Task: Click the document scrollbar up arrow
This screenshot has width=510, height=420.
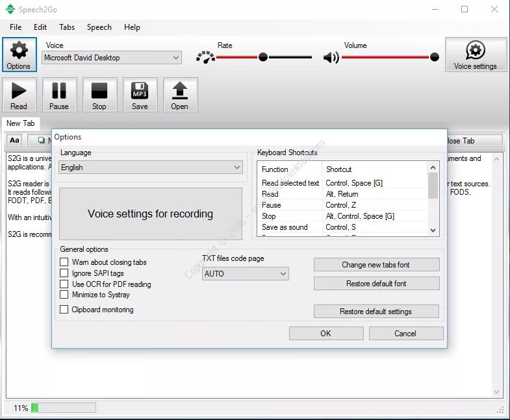Action: click(x=496, y=159)
